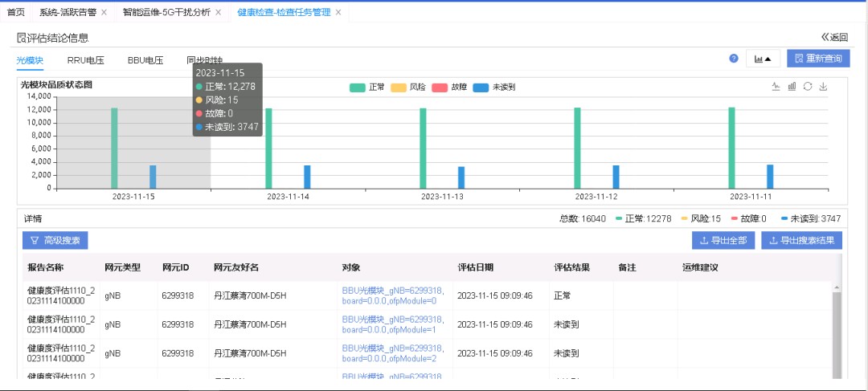Click 重新查询 button
The image size is (868, 391).
pyautogui.click(x=818, y=59)
